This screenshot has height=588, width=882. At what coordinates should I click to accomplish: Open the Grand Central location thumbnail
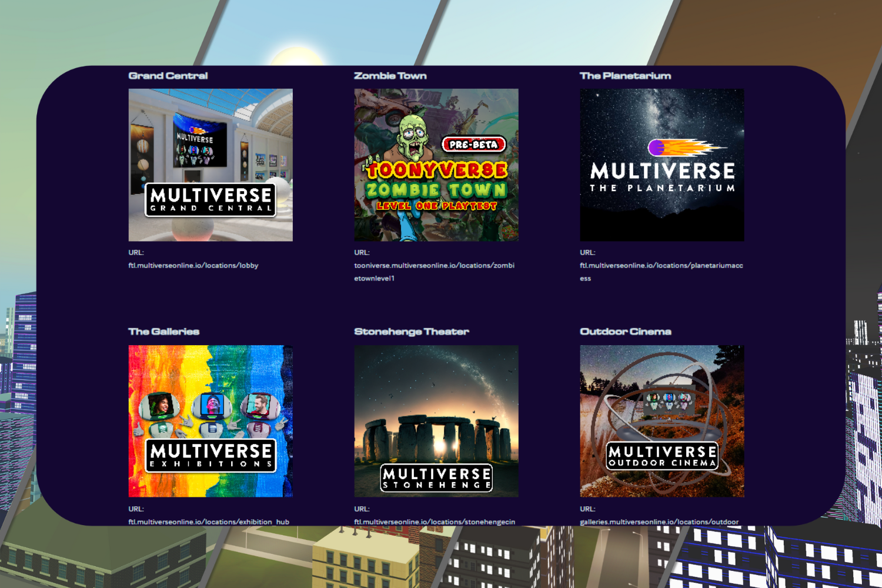point(210,165)
